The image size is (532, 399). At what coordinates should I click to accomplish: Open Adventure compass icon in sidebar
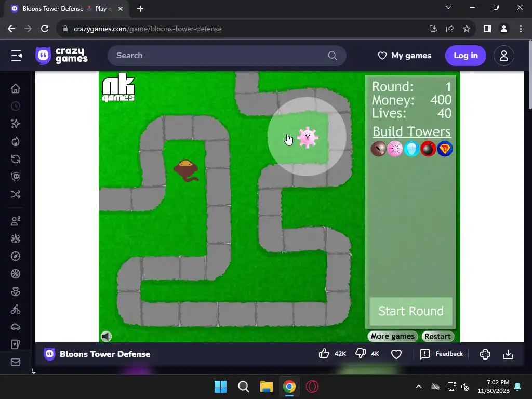coord(16,256)
